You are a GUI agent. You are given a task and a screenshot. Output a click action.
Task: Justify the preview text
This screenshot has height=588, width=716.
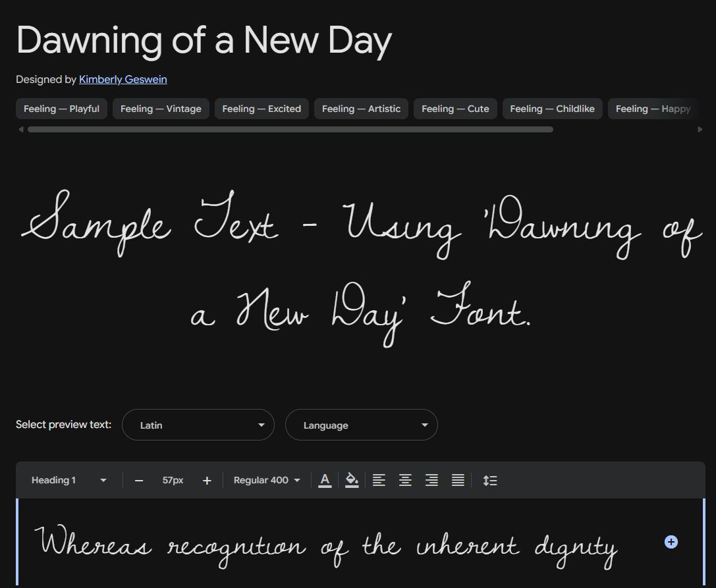click(458, 480)
